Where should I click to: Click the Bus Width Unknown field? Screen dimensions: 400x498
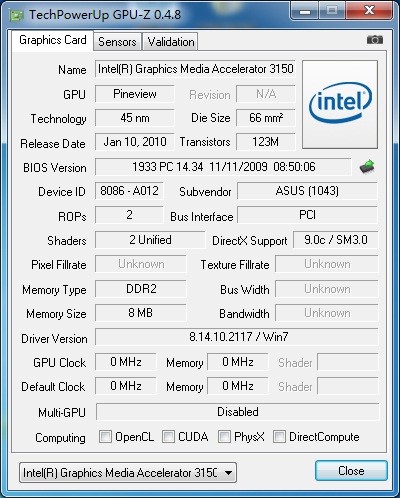[x=327, y=289]
